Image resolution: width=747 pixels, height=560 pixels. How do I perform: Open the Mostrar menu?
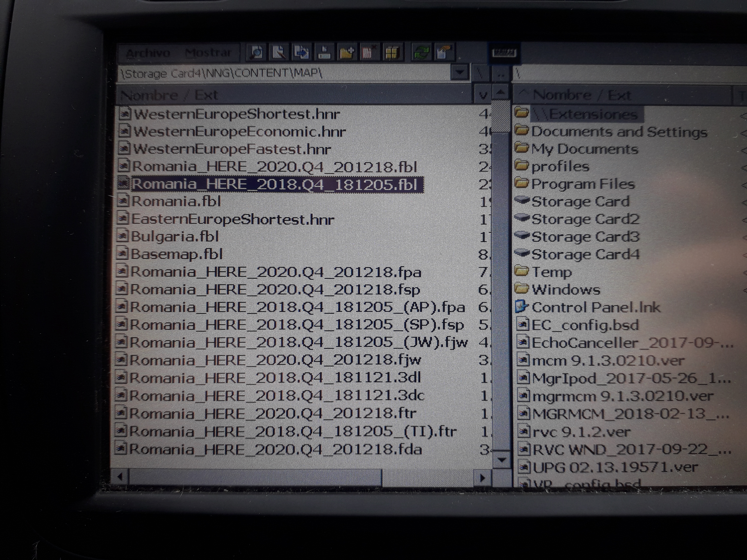click(208, 53)
